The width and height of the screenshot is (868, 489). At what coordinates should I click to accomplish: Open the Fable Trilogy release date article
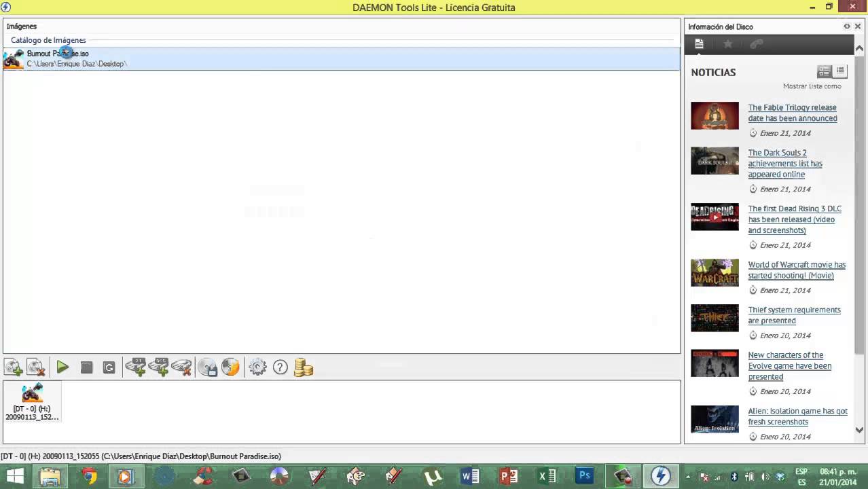tap(793, 113)
